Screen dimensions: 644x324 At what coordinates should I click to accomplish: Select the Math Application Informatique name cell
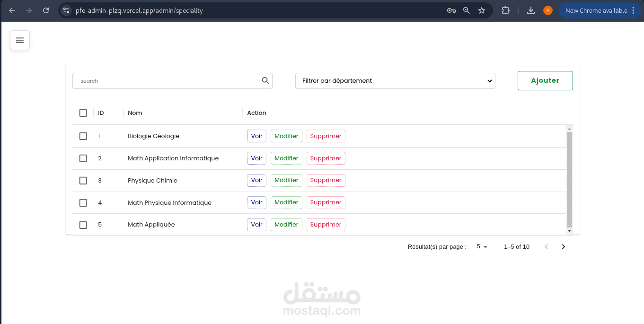click(x=173, y=158)
